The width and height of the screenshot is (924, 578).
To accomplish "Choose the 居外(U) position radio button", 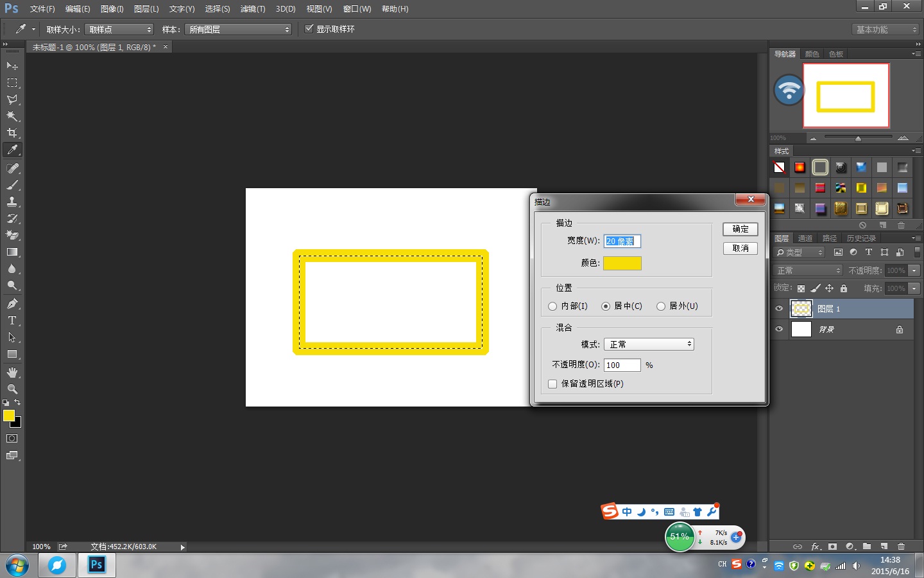I will point(661,306).
